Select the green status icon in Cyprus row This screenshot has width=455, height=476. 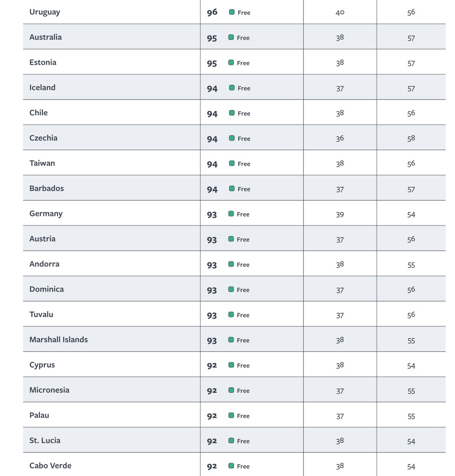[x=231, y=365]
